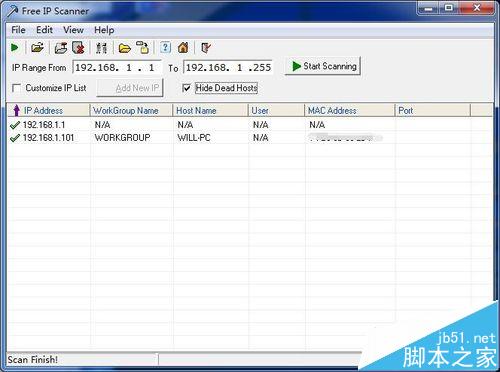Click the Start Scanning button
This screenshot has height=372, width=500.
(x=323, y=66)
